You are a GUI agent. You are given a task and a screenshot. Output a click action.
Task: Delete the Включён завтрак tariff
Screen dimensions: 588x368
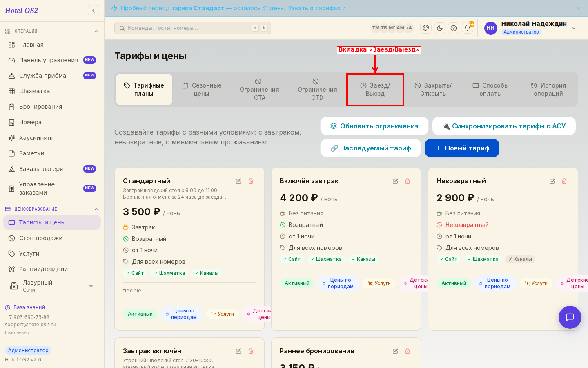[x=408, y=181]
